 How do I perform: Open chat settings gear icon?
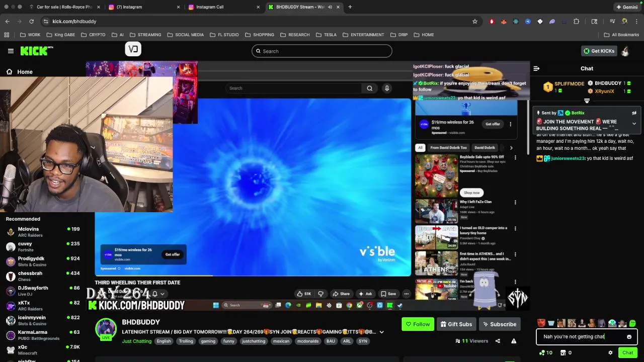pyautogui.click(x=610, y=353)
